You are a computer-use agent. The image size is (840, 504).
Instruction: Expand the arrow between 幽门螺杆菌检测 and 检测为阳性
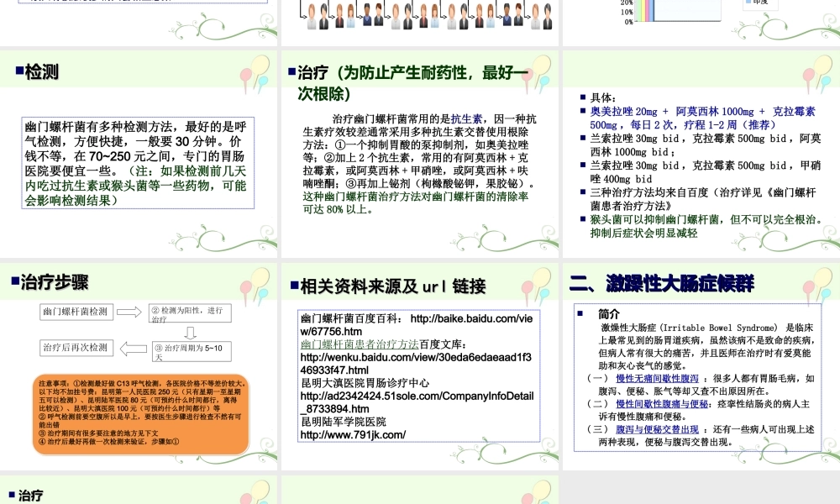pyautogui.click(x=131, y=312)
